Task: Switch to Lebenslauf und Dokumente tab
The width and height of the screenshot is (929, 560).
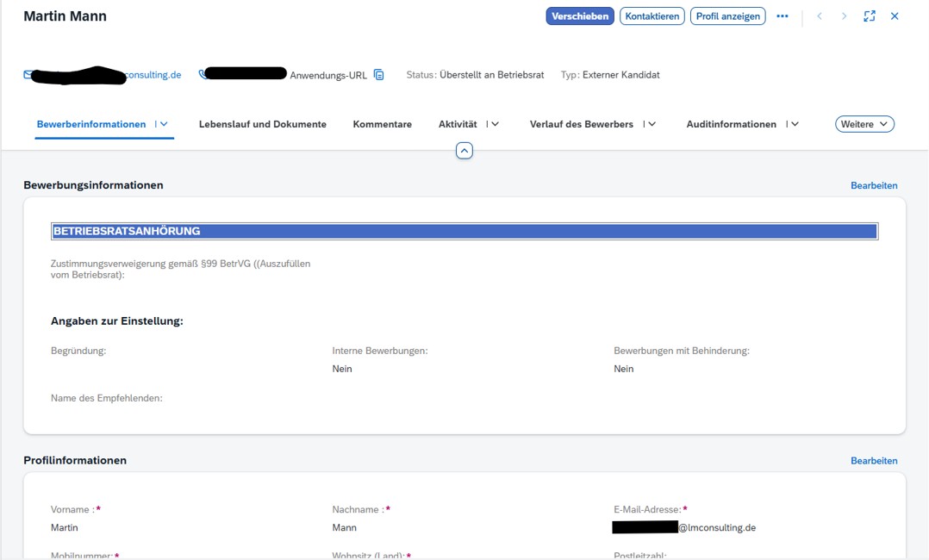Action: [x=262, y=124]
